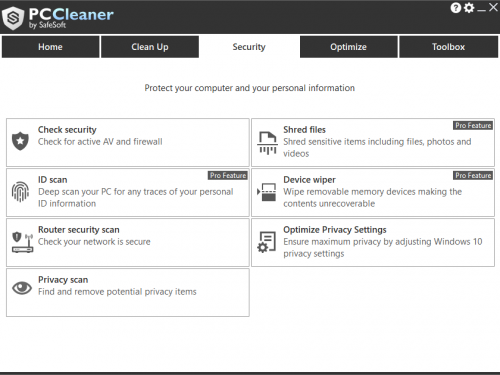Minimize the PC Cleaner window

[481, 9]
